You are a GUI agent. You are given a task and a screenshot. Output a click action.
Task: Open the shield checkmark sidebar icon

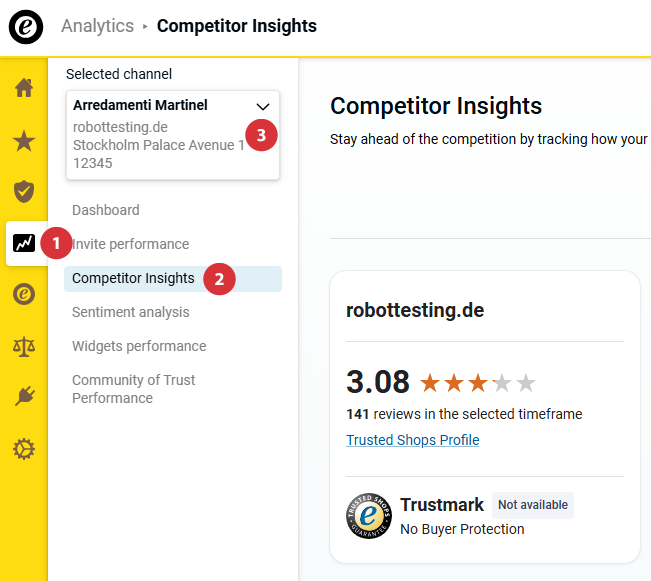tap(24, 191)
